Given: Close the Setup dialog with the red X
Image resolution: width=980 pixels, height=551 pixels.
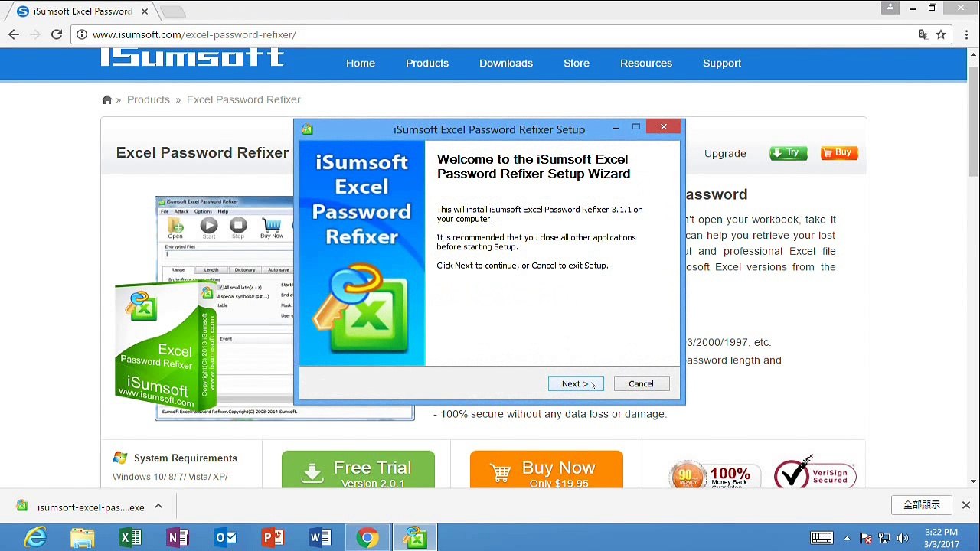Looking at the screenshot, I should (x=664, y=126).
